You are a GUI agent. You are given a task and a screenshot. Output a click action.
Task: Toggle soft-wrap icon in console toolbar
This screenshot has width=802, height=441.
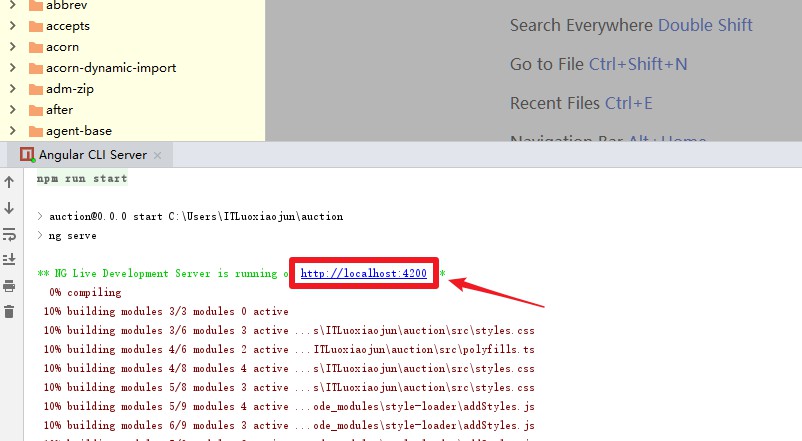(x=9, y=234)
